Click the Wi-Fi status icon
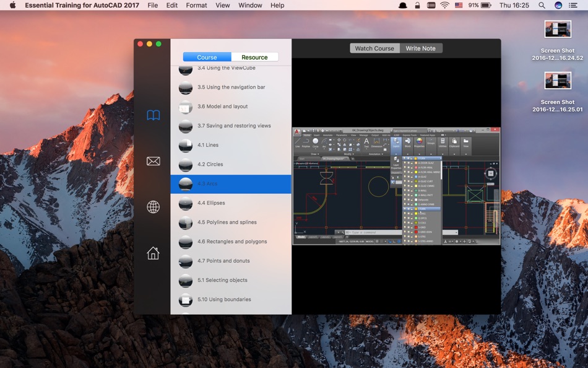This screenshot has height=368, width=588. [x=445, y=5]
